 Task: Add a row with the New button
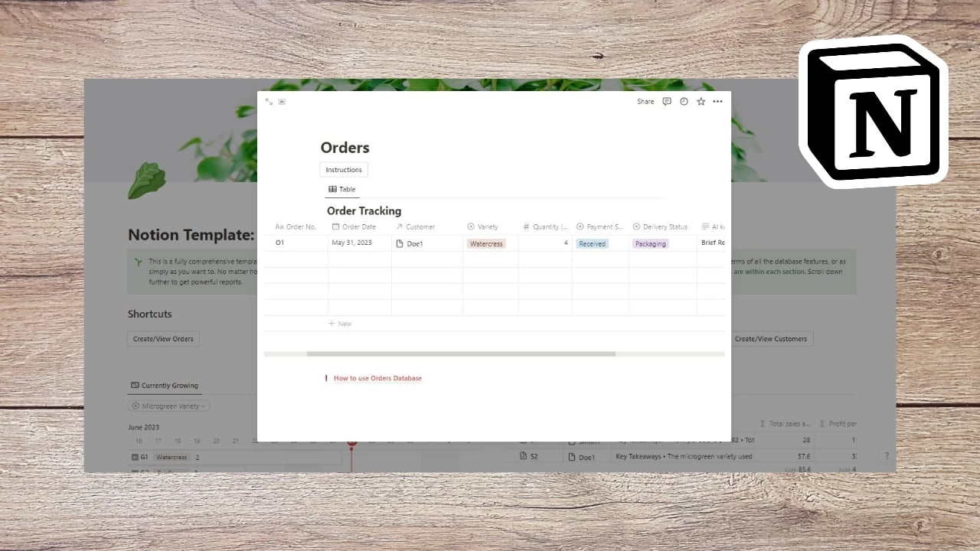pyautogui.click(x=340, y=323)
